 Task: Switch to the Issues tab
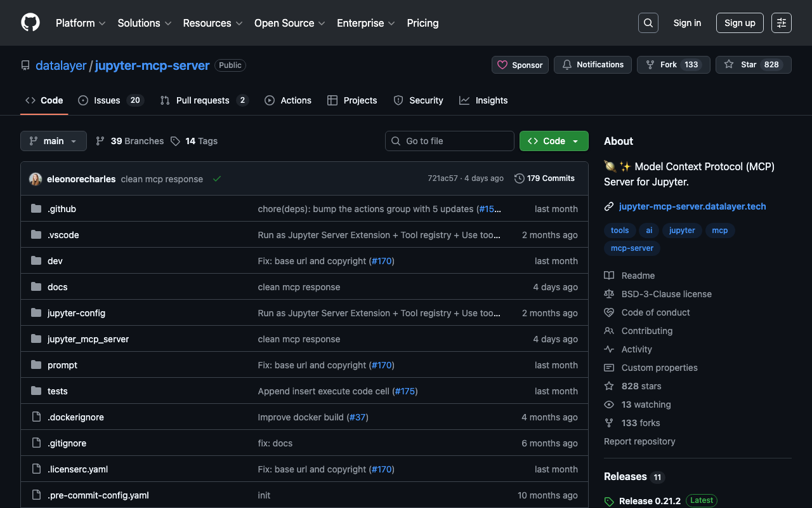pos(110,100)
